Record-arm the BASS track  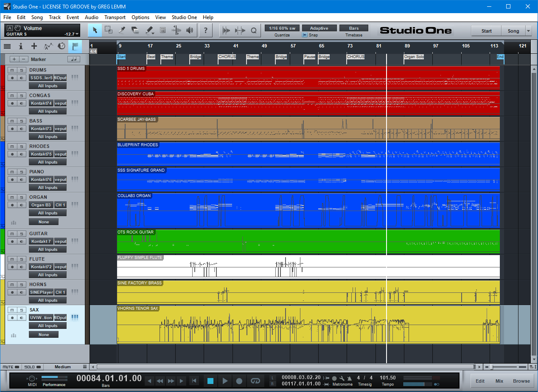coord(12,128)
